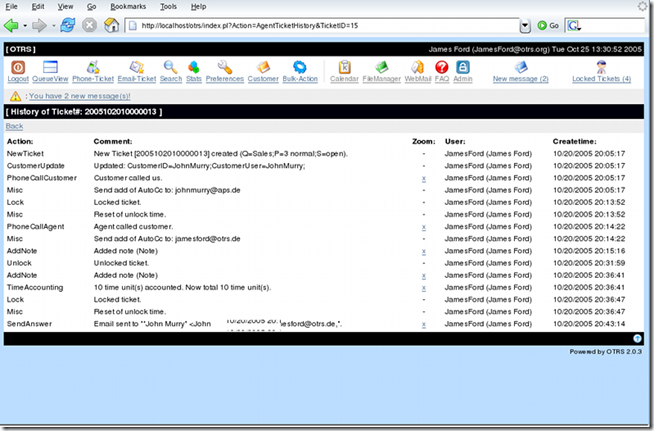Open the ticket Search icon
Viewport: 654px width, 431px height.
point(171,67)
